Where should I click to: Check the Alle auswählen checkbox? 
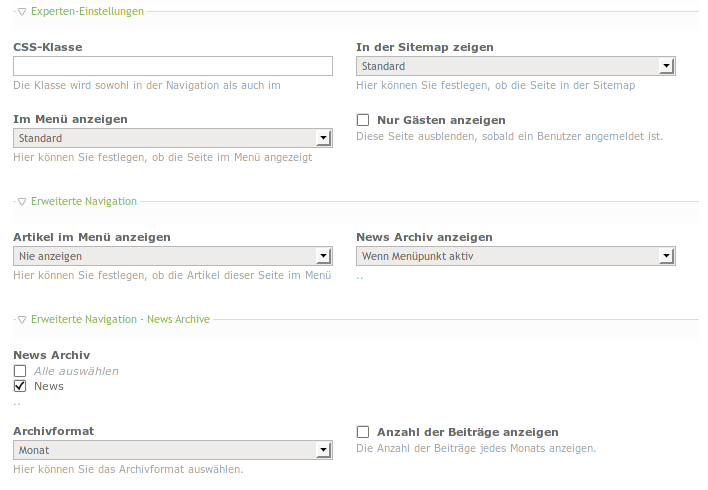pos(20,371)
